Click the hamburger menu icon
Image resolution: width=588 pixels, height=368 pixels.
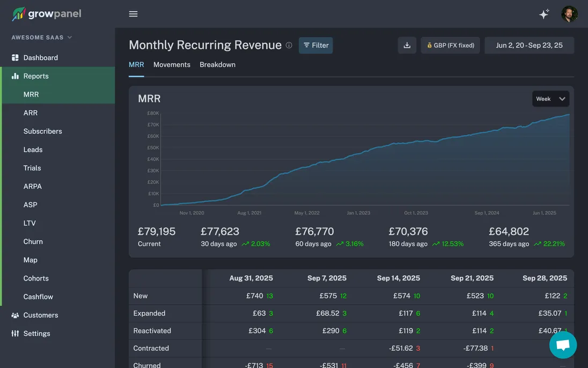134,14
